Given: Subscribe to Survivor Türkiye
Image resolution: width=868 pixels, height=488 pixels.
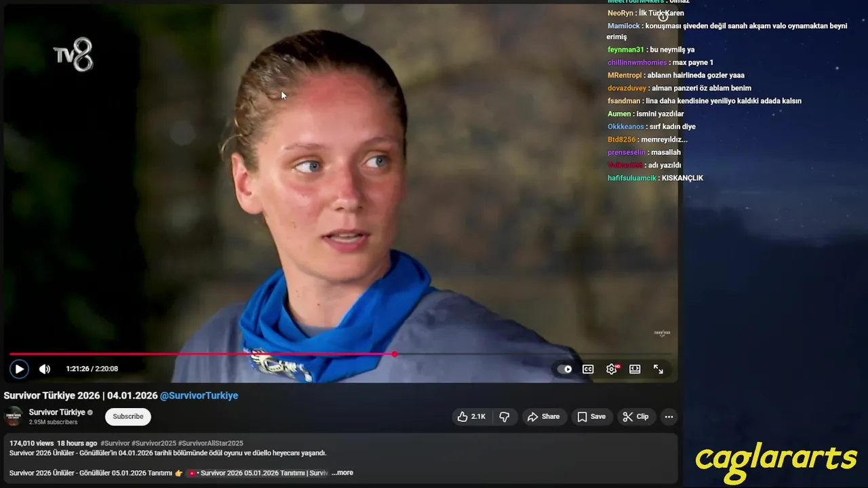Looking at the screenshot, I should pyautogui.click(x=128, y=416).
